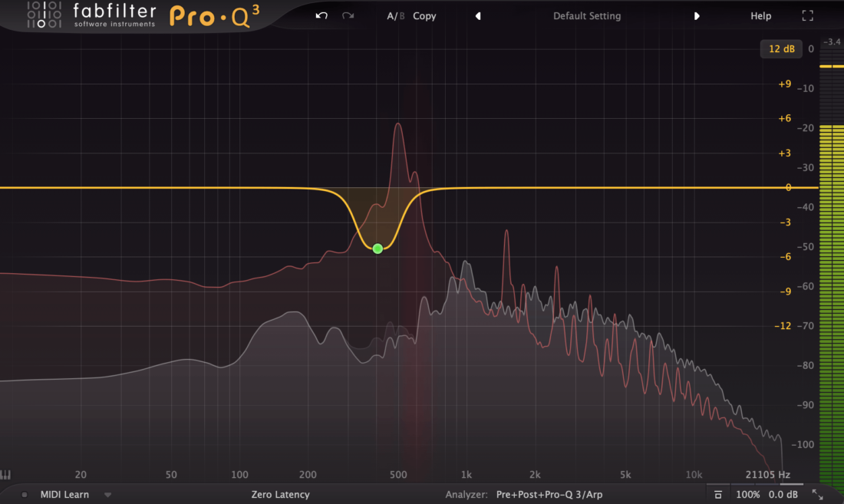Enter full screen mode icon
Viewport: 844px width, 504px height.
(807, 16)
